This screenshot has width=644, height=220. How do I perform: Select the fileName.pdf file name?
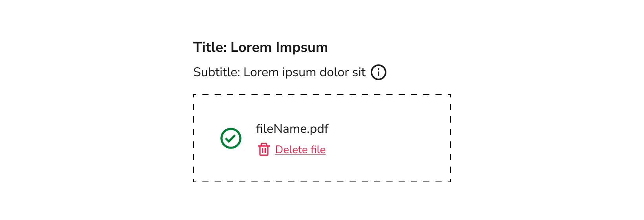click(292, 129)
